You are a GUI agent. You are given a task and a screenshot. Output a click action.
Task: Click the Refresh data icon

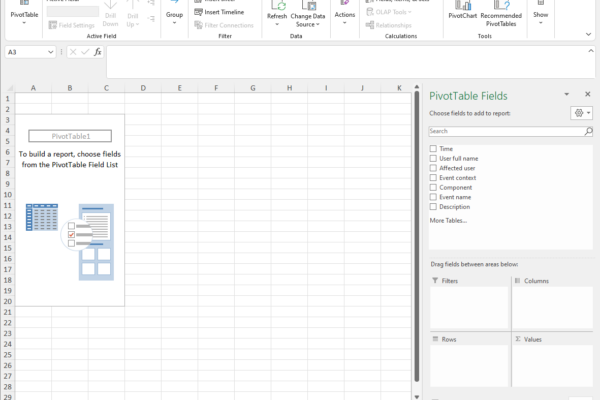coord(277,8)
